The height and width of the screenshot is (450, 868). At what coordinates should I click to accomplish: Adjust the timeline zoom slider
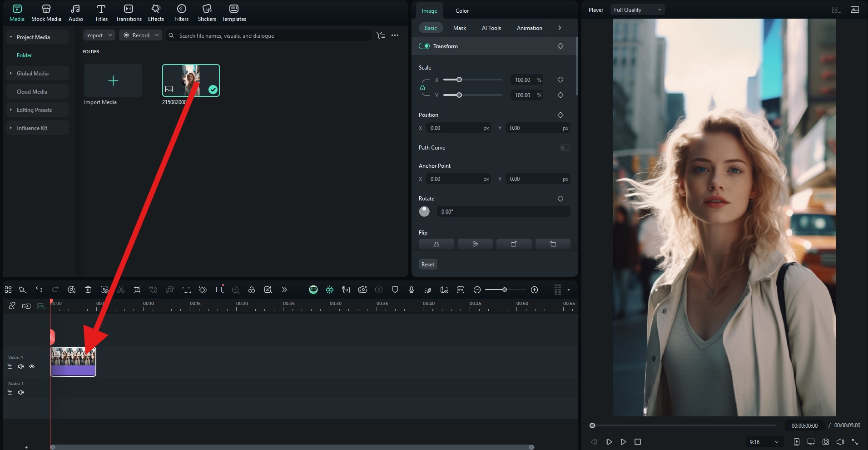tap(504, 290)
